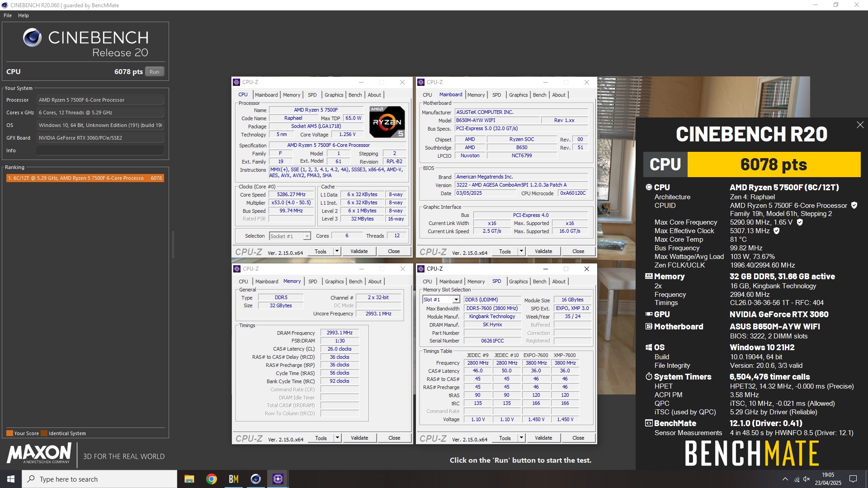
Task: Open the File menu in Cinebench
Action: pyautogui.click(x=8, y=15)
